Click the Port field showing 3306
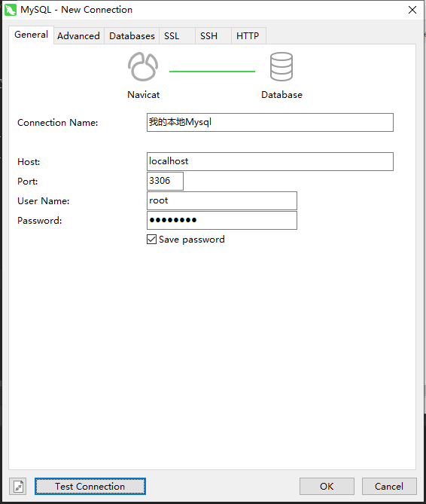 pos(165,182)
